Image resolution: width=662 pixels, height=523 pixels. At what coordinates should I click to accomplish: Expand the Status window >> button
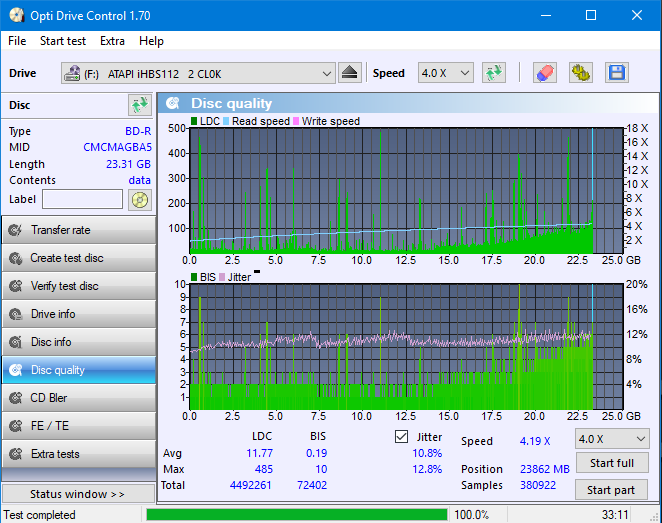coord(79,494)
